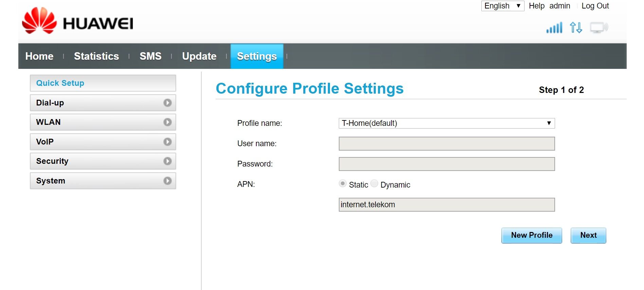Click the Log Out link
644x290 pixels.
click(595, 6)
